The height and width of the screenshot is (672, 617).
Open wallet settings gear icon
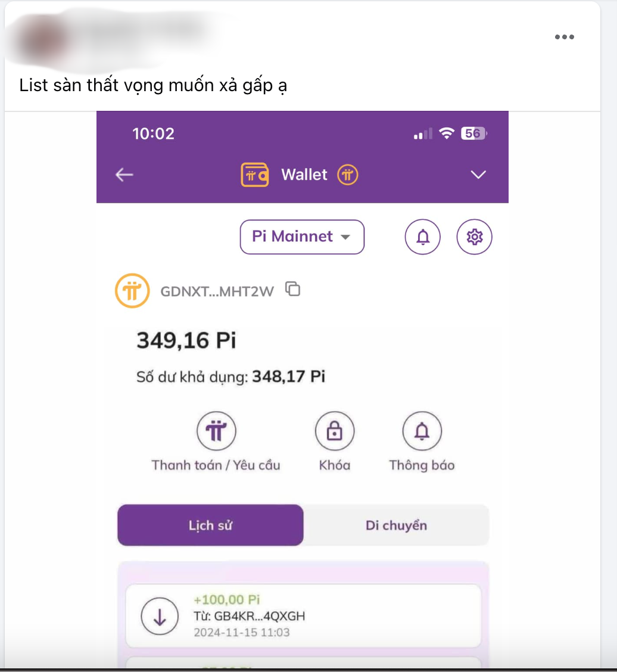pyautogui.click(x=474, y=237)
